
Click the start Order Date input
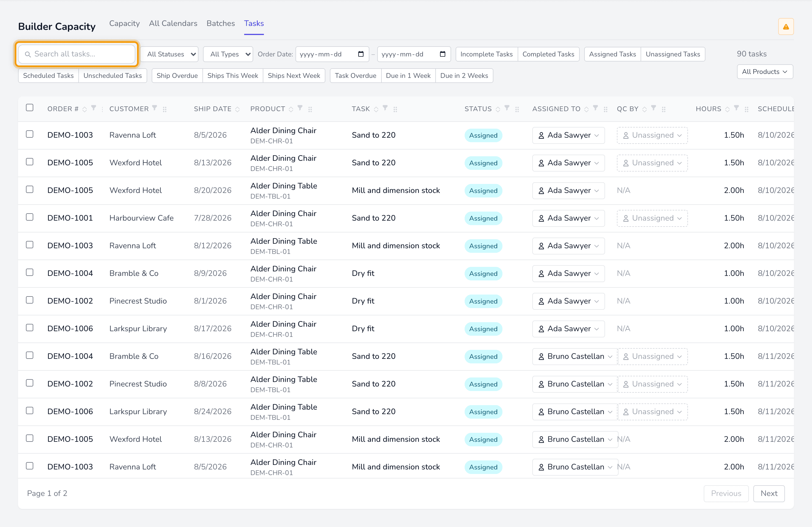click(x=332, y=54)
